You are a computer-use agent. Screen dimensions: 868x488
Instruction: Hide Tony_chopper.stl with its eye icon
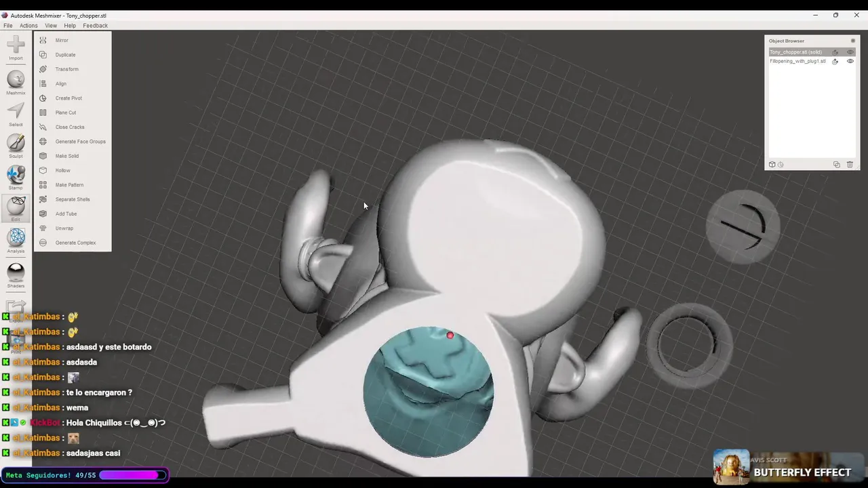tap(850, 52)
